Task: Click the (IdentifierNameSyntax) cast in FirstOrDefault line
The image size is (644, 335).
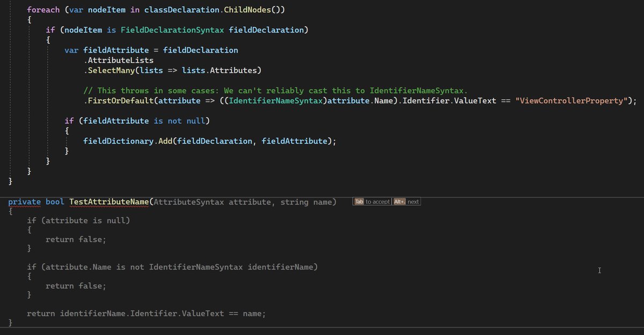Action: (275, 101)
